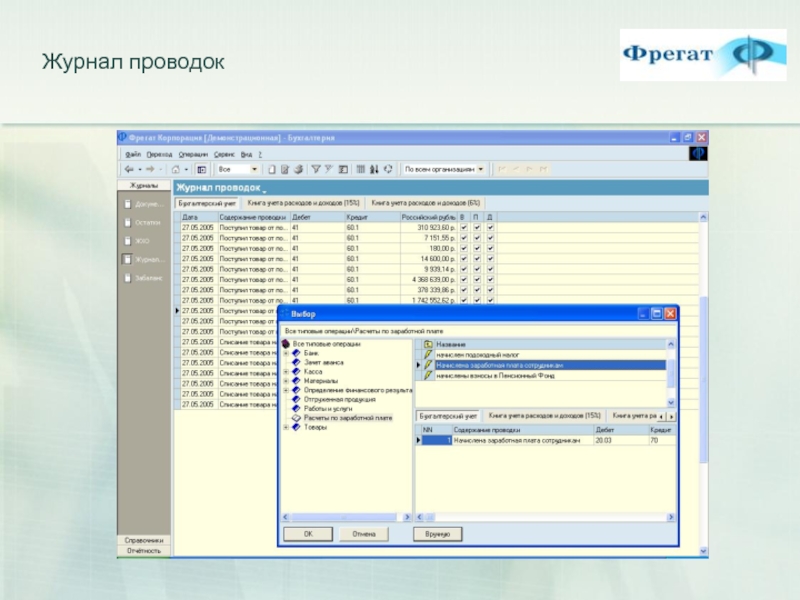Open the Все filter dropdown in the toolbar
Image resolution: width=800 pixels, height=600 pixels.
254,169
